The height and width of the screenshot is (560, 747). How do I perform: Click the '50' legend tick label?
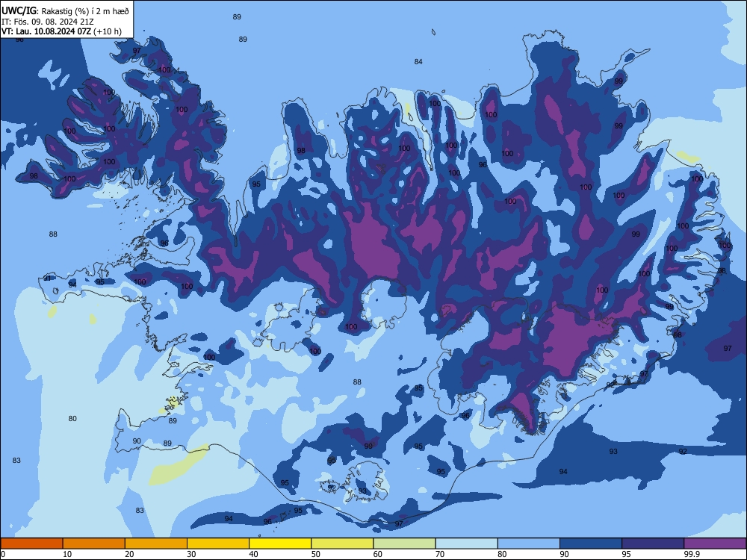pyautogui.click(x=316, y=554)
